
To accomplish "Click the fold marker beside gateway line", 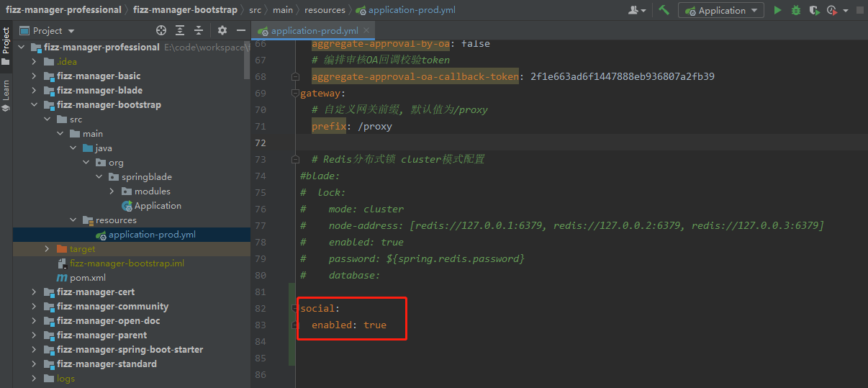I will point(295,93).
